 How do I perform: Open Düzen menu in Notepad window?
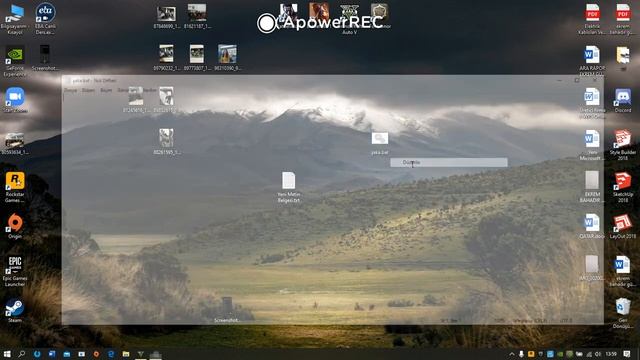(x=88, y=90)
